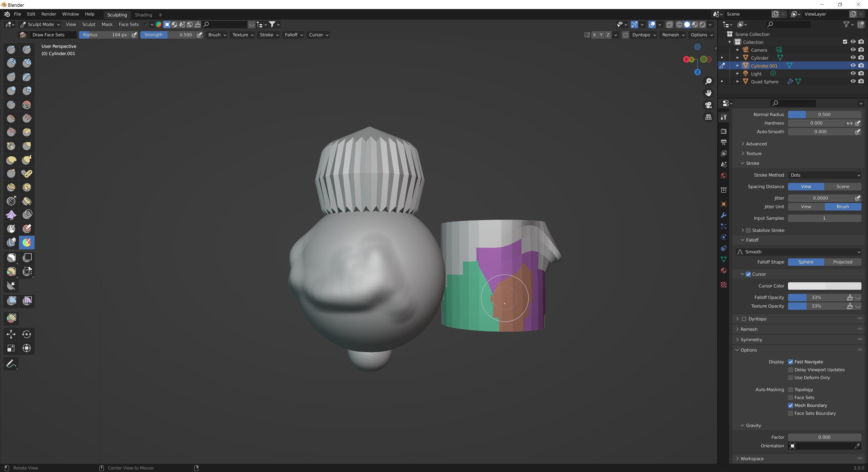This screenshot has width=868, height=472.
Task: Click the Cursor Color swatch
Action: pyautogui.click(x=824, y=286)
